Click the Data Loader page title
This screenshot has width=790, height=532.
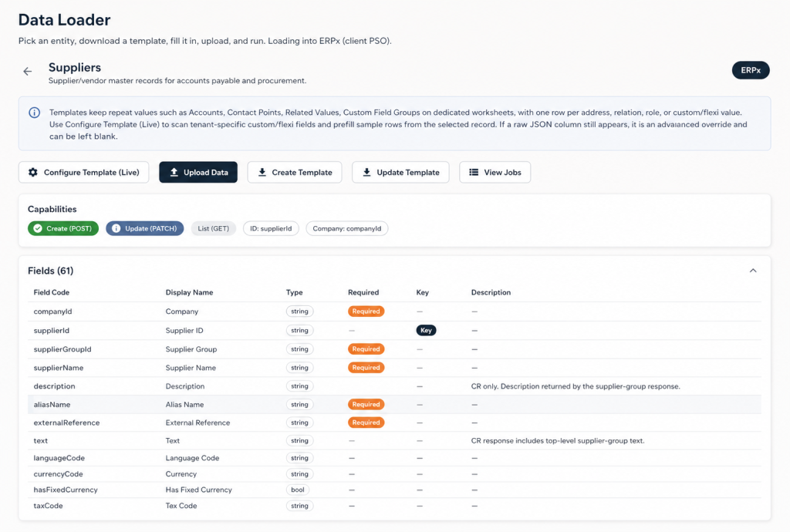click(x=65, y=20)
